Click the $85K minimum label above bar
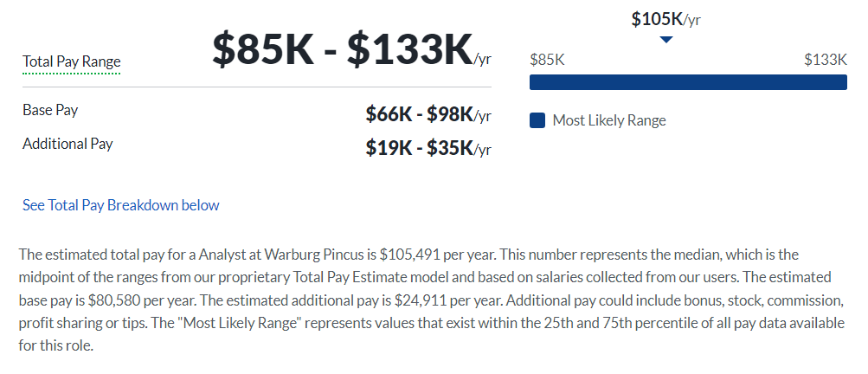 point(547,60)
